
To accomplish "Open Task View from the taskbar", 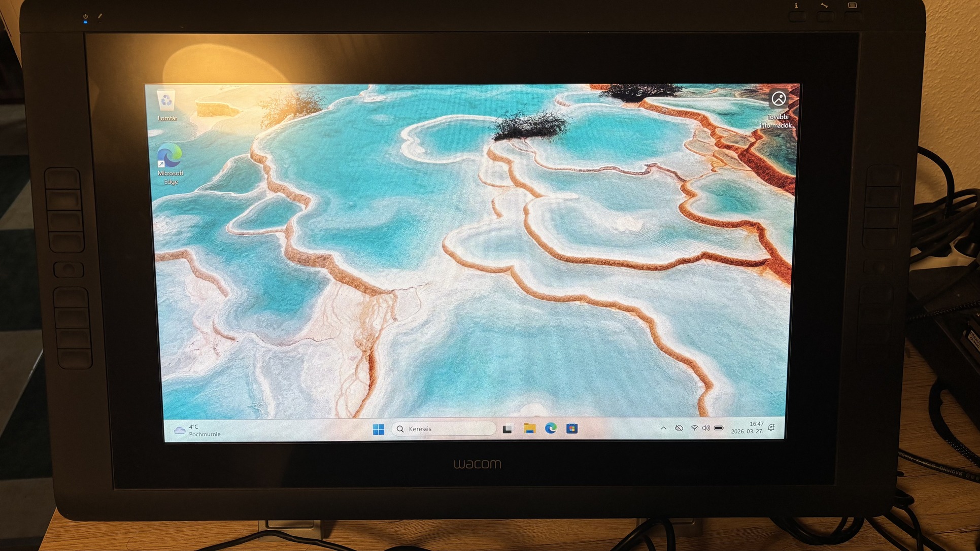I will click(507, 429).
